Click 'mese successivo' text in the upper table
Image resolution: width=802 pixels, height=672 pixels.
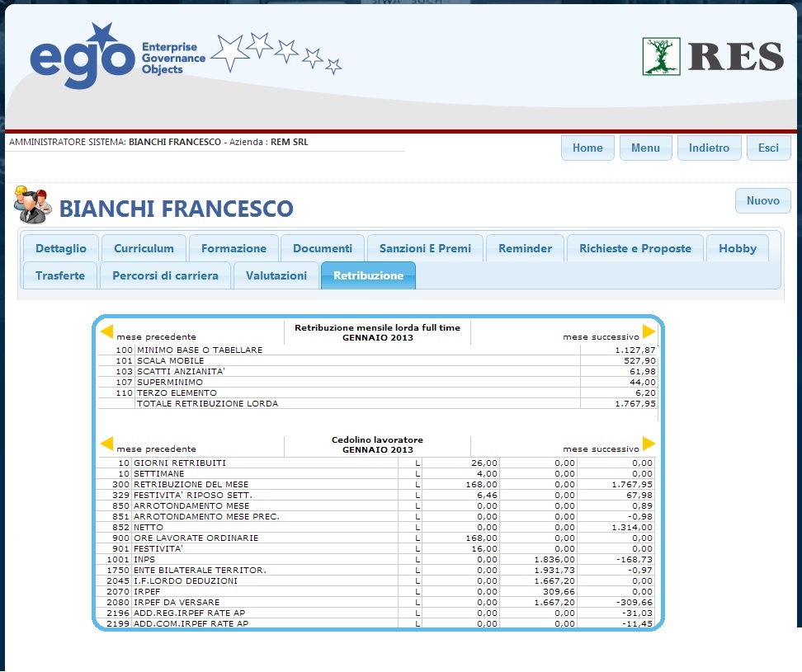(x=601, y=337)
